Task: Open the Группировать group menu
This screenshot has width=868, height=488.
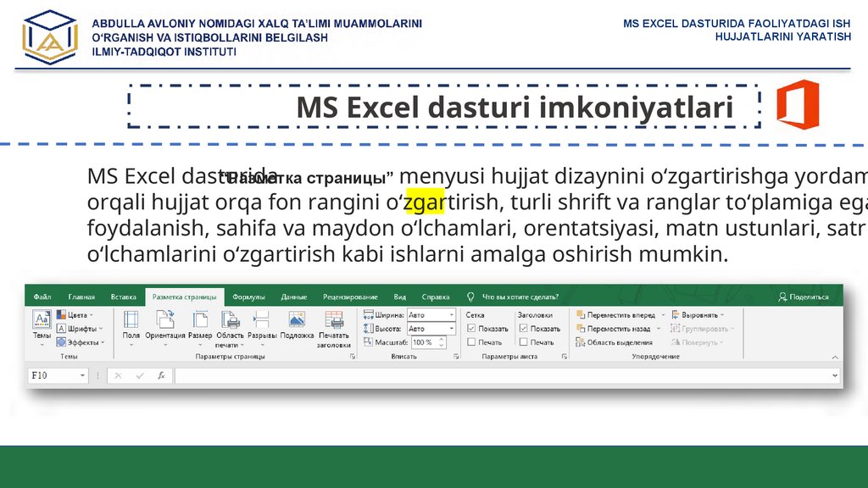Action: (x=703, y=329)
